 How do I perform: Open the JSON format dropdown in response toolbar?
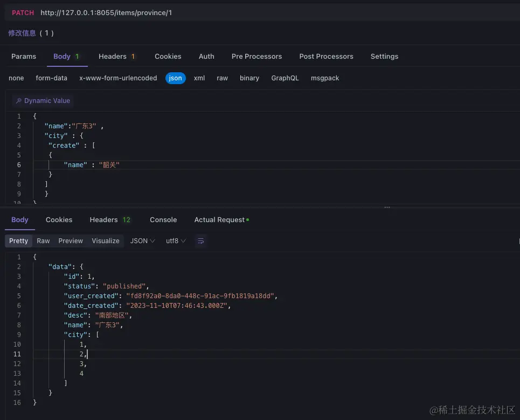(142, 241)
